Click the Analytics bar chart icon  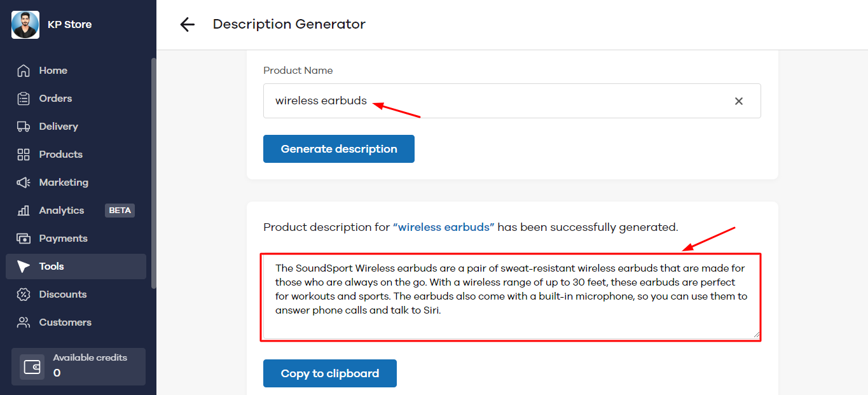24,211
